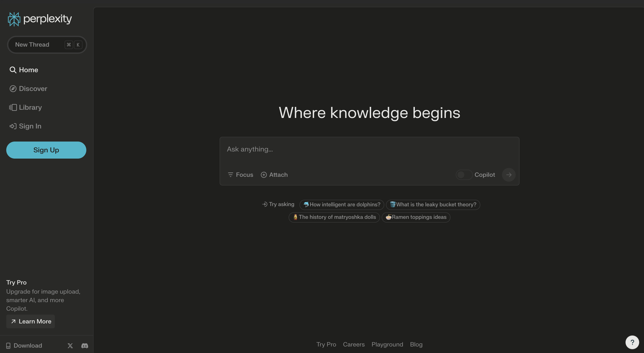
Task: Click the Sign Up button
Action: coord(46,150)
